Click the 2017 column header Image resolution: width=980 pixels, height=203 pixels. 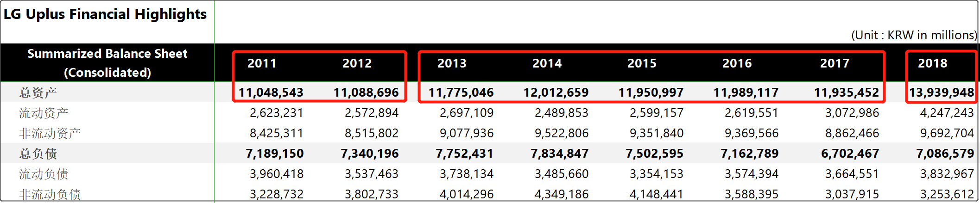(x=835, y=63)
